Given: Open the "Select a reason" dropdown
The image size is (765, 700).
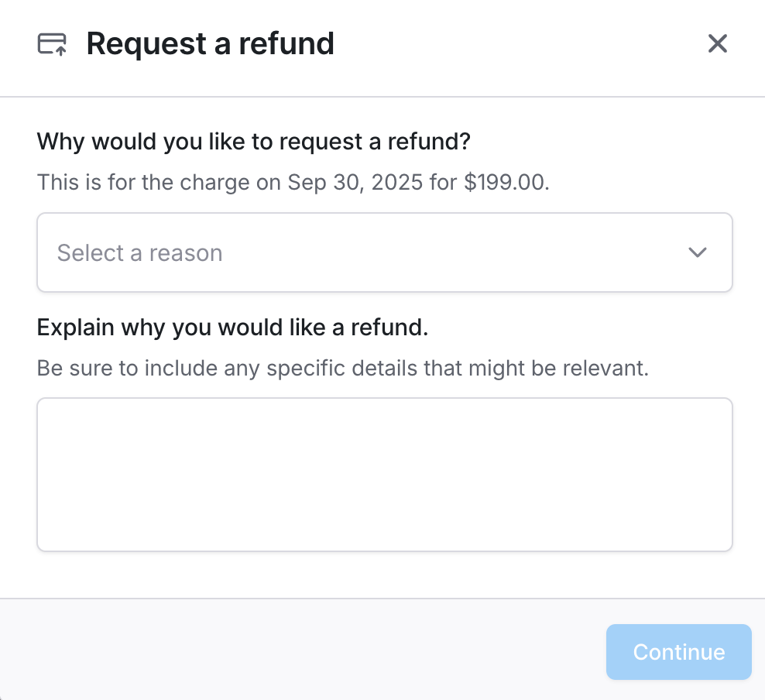Looking at the screenshot, I should [x=384, y=253].
